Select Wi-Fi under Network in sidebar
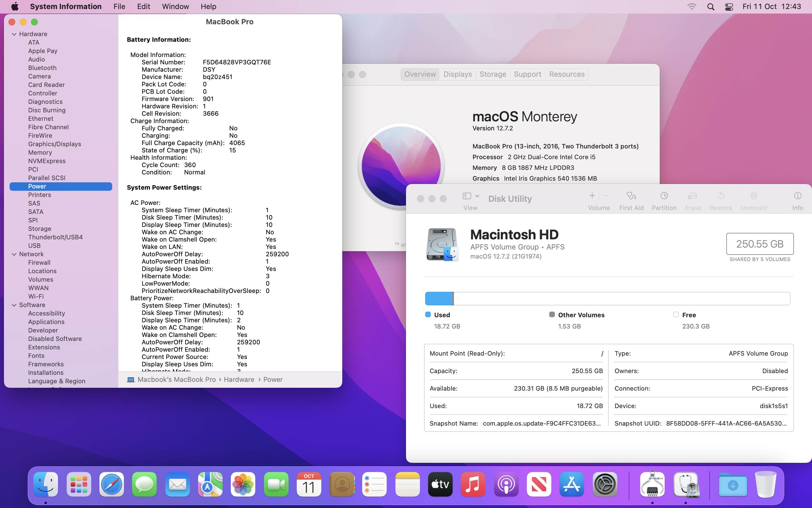This screenshot has width=812, height=508. [36, 296]
